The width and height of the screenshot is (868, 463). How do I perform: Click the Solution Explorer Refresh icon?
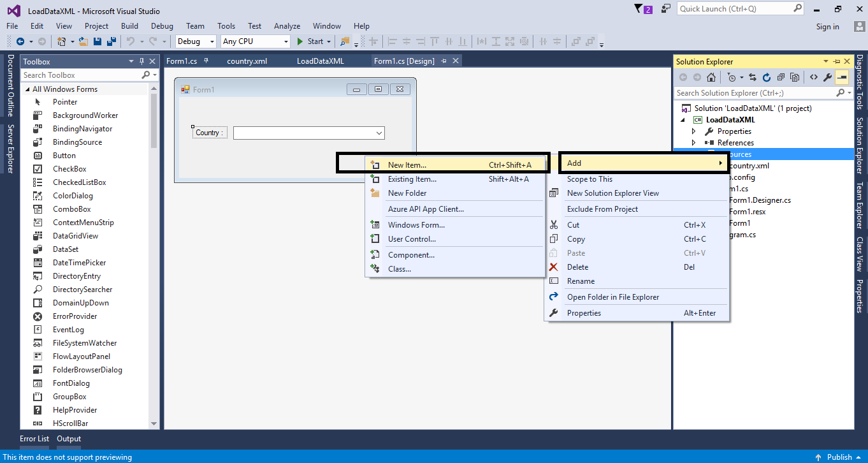(x=767, y=77)
